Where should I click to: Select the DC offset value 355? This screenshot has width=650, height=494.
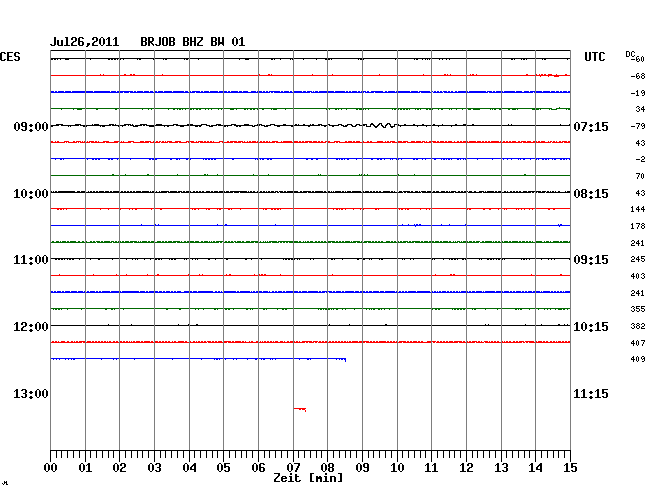(x=638, y=309)
